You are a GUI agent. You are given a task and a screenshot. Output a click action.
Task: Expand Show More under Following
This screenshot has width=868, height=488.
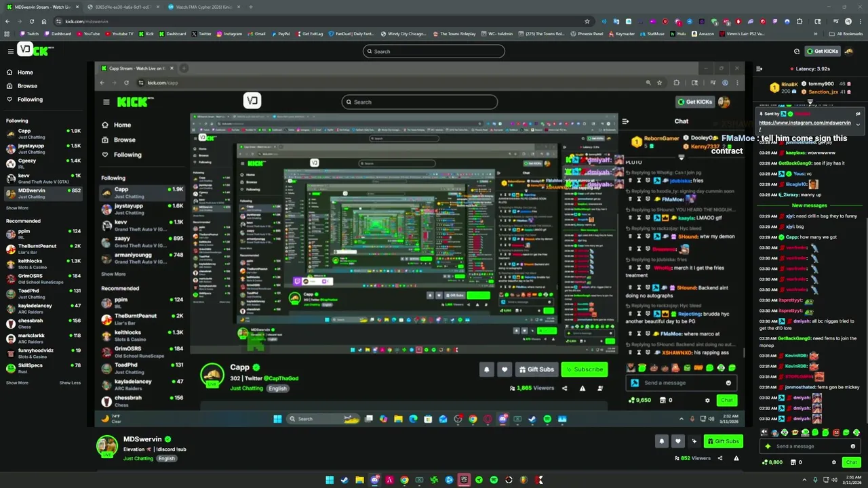tap(18, 208)
